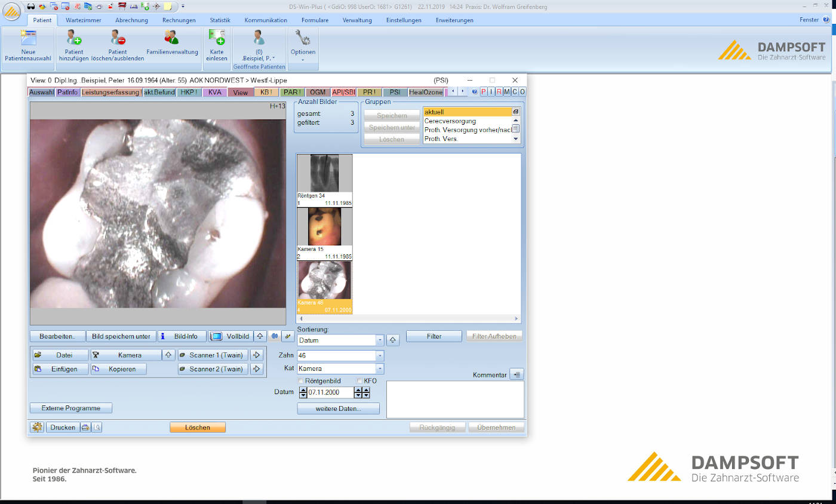The height and width of the screenshot is (504, 836).
Task: Click the Kommentar list icon button
Action: 517,374
